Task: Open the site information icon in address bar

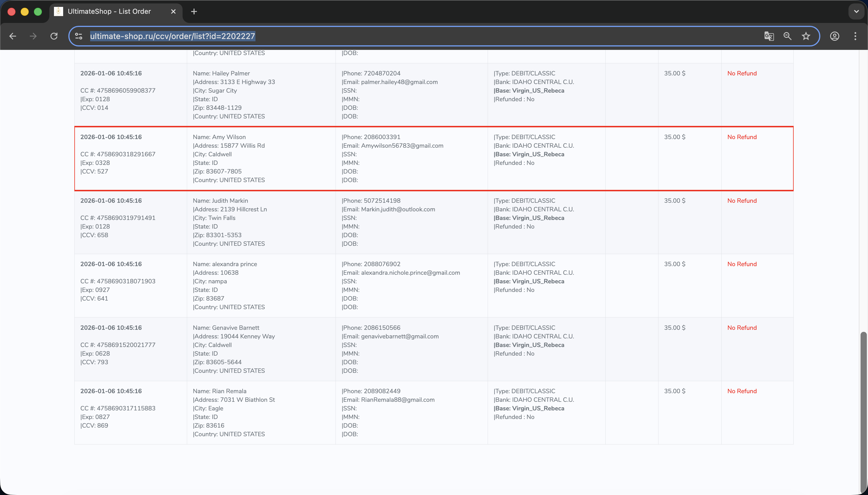Action: [x=79, y=36]
